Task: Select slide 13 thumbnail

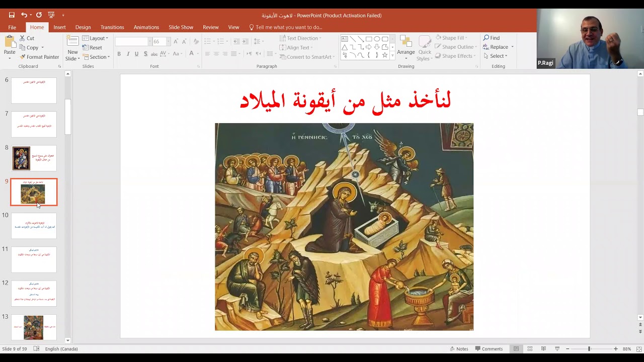Action: [x=34, y=328]
